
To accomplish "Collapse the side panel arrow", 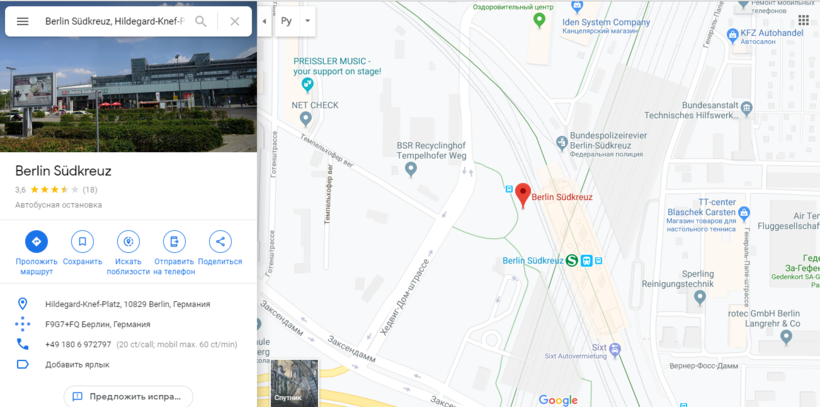I will (264, 21).
